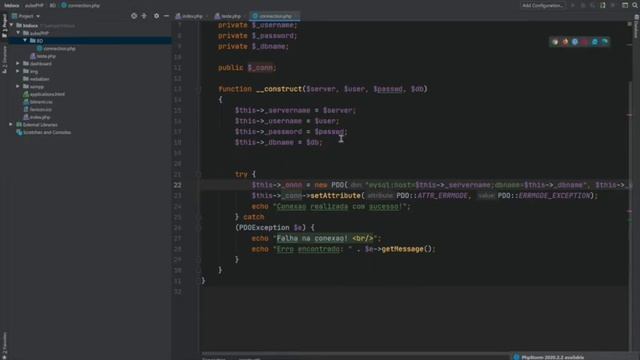This screenshot has width=640, height=360.
Task: Click Search Everywhere magnifier icon
Action: [x=635, y=5]
